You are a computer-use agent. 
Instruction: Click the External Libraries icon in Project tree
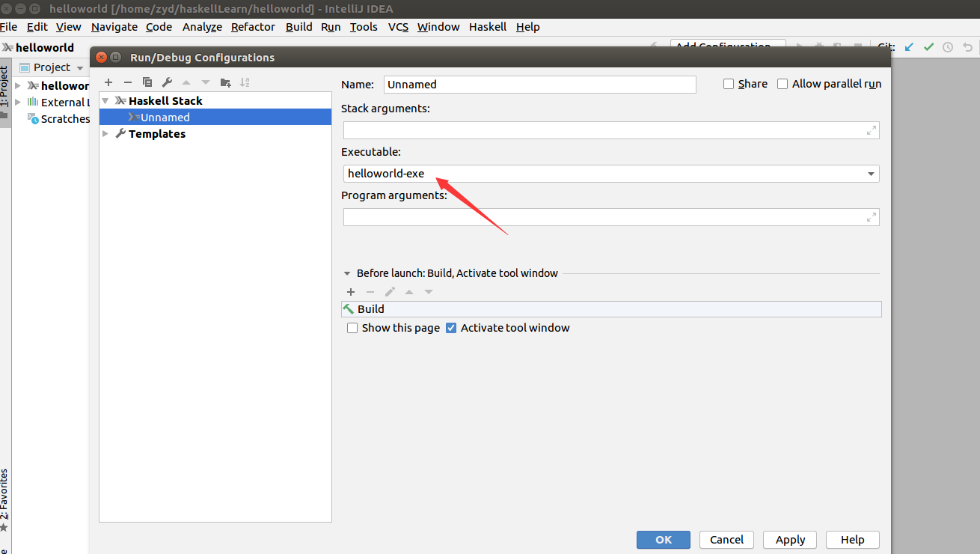(33, 102)
